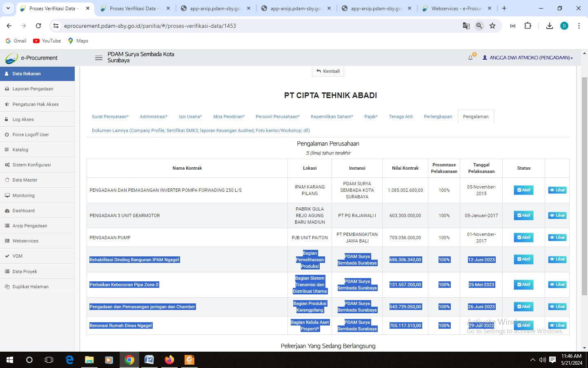Viewport: 588px width, 368px height.
Task: Switch to Surat Pernyataan tab
Action: [110, 117]
